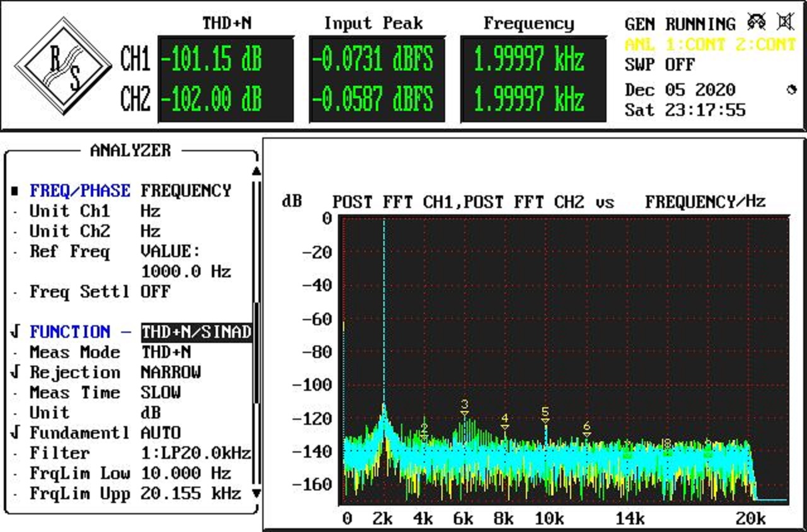Image resolution: width=807 pixels, height=532 pixels.
Task: Select harmonic marker 3 on the spectrum
Action: point(465,408)
